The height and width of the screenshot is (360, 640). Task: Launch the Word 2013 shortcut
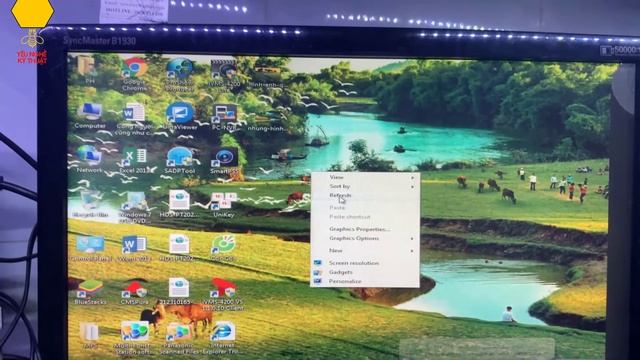point(134,248)
